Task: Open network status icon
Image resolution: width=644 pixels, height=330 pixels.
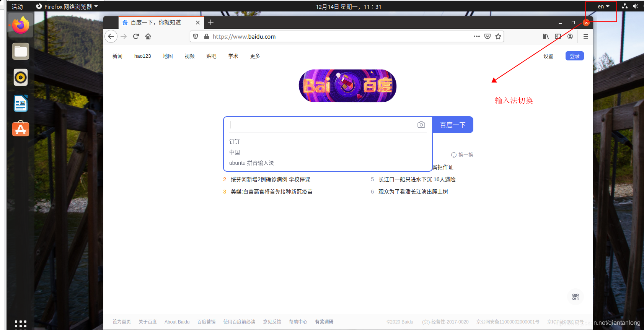Action: 624,6
